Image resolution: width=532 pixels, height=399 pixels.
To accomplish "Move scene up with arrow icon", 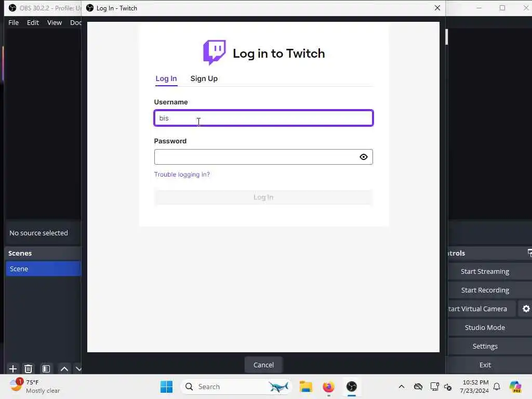I will [x=64, y=368].
